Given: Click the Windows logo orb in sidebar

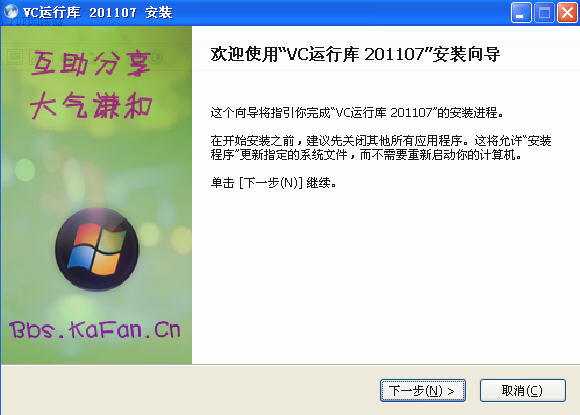Looking at the screenshot, I should tap(97, 249).
